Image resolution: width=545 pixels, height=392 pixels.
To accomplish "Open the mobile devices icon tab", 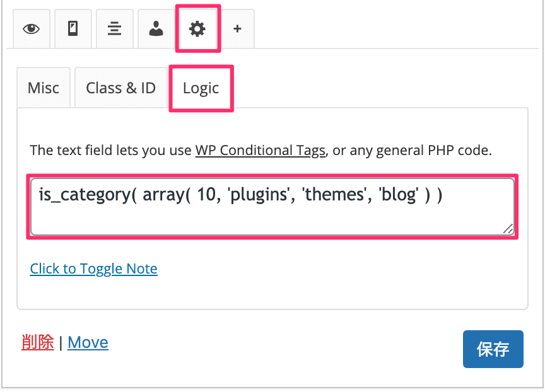I will point(73,29).
